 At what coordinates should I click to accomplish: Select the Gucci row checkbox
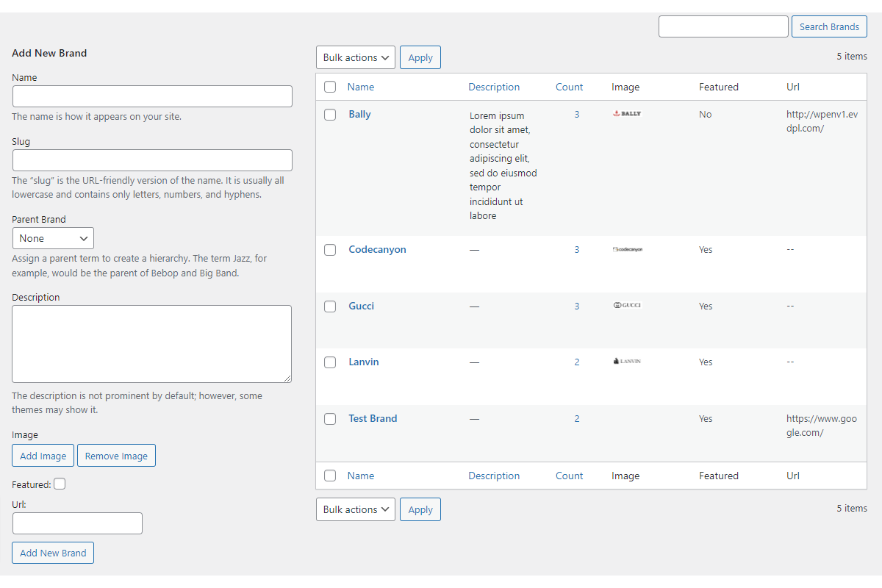330,306
